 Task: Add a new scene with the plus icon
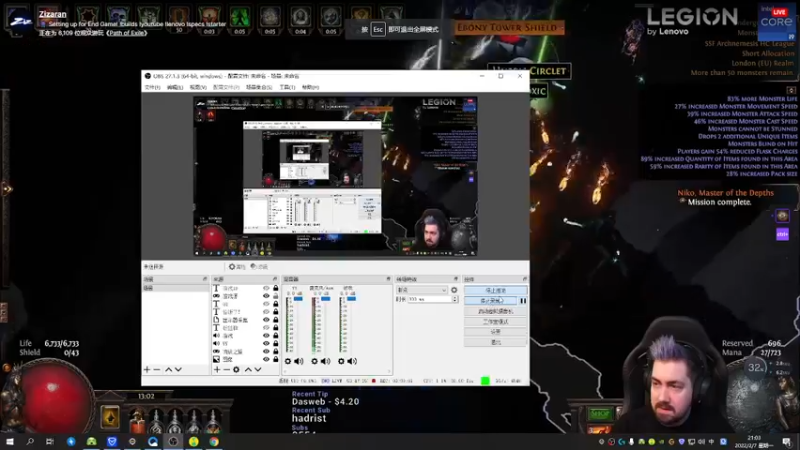click(x=147, y=369)
